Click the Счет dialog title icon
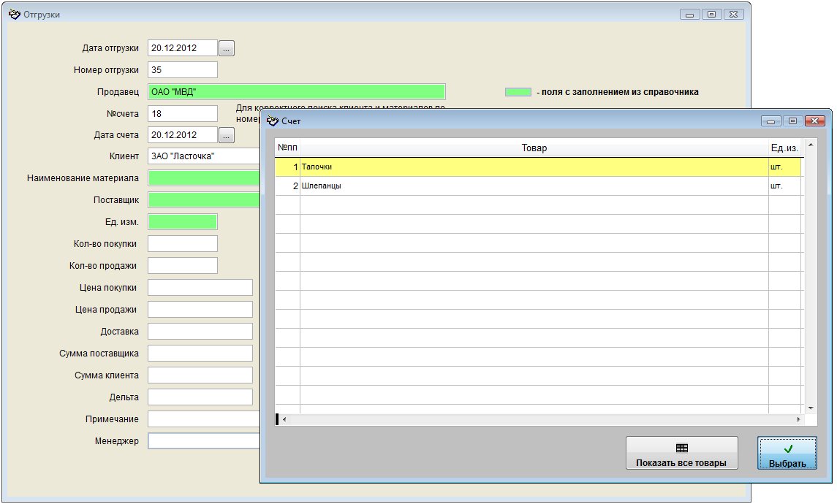Image resolution: width=837 pixels, height=504 pixels. coord(273,121)
